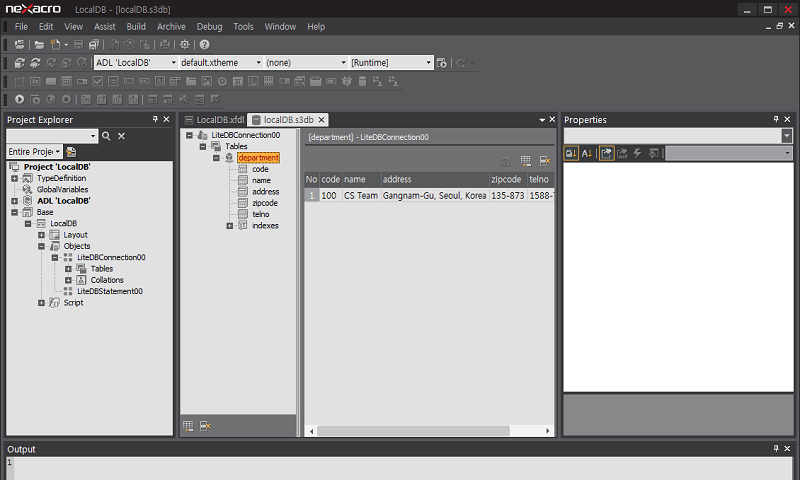Open the File menu
The width and height of the screenshot is (800, 480).
[21, 27]
